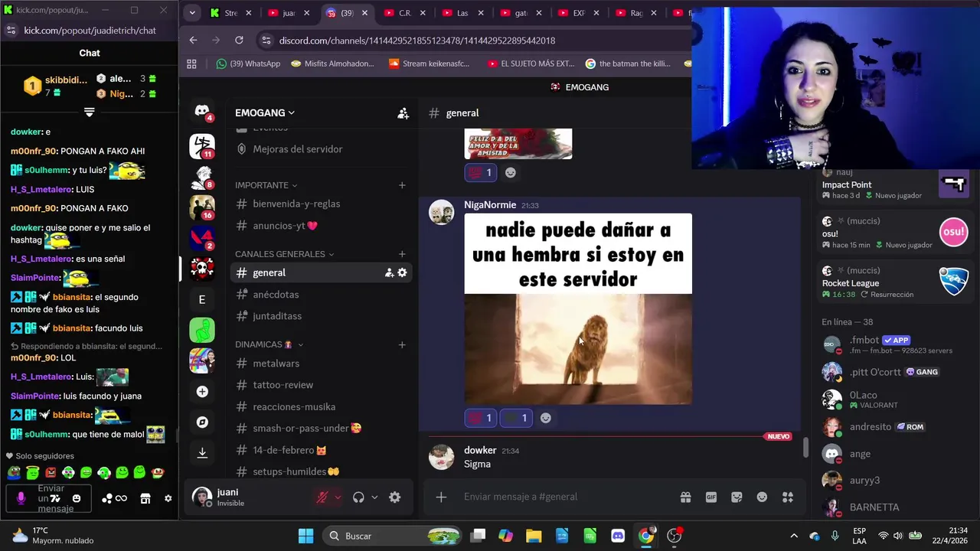The width and height of the screenshot is (980, 551).
Task: Click the Discord chat scrollbar
Action: click(x=805, y=447)
